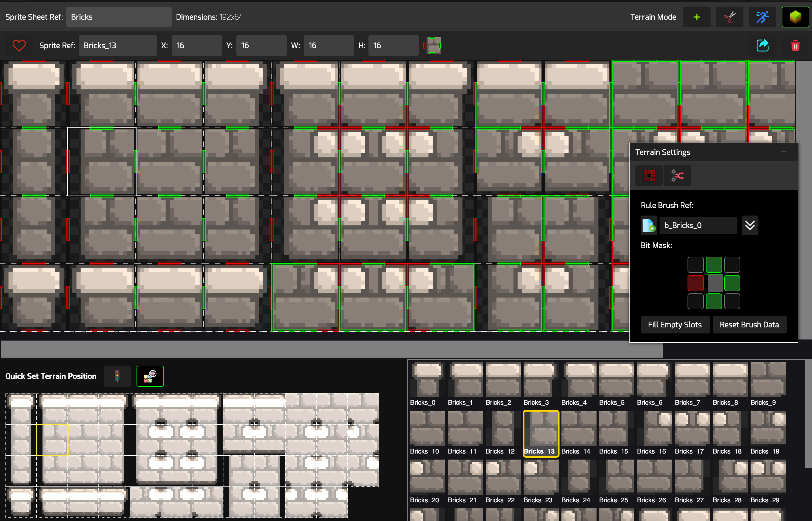
Task: Select the Bricks_29 sprite thumbnail
Action: 768,477
